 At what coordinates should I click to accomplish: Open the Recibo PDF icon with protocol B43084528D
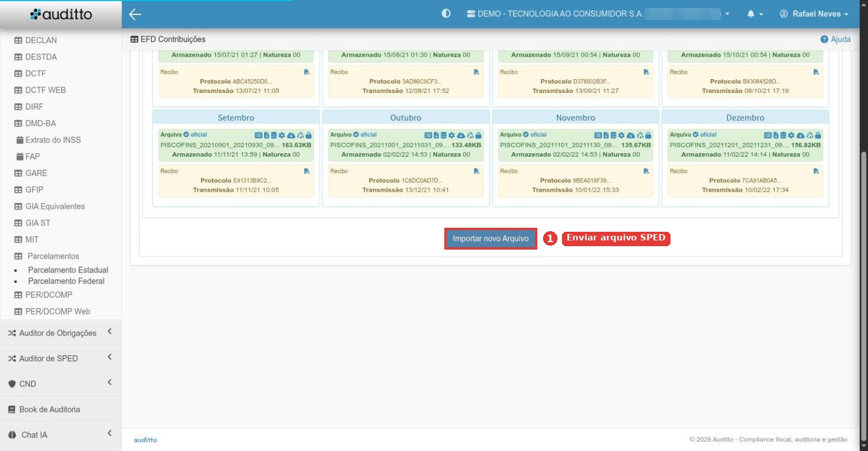tap(816, 72)
